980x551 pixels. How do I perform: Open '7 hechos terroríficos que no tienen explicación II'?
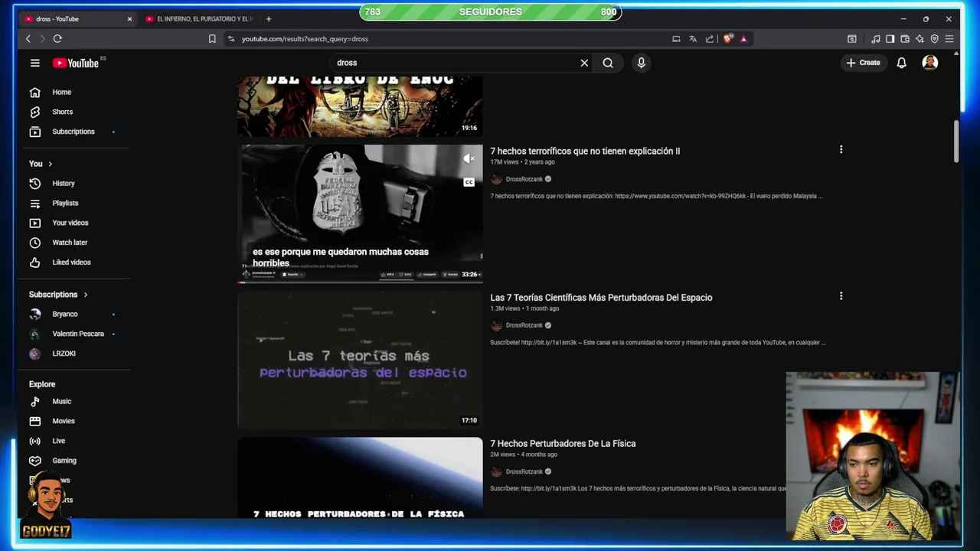click(x=585, y=152)
